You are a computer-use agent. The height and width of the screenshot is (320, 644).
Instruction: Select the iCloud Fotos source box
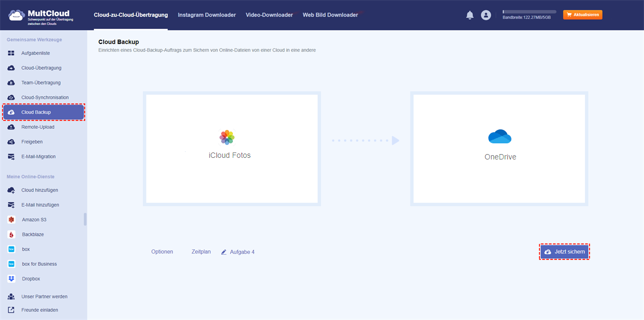click(x=232, y=149)
